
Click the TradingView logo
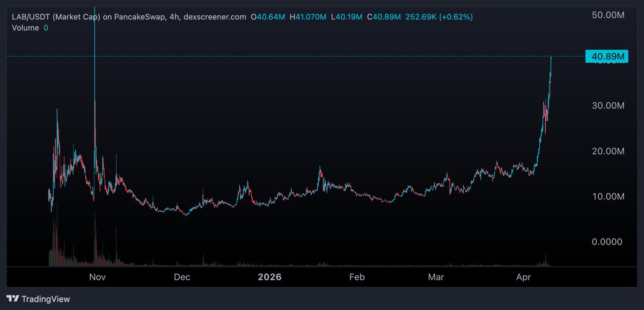38,299
